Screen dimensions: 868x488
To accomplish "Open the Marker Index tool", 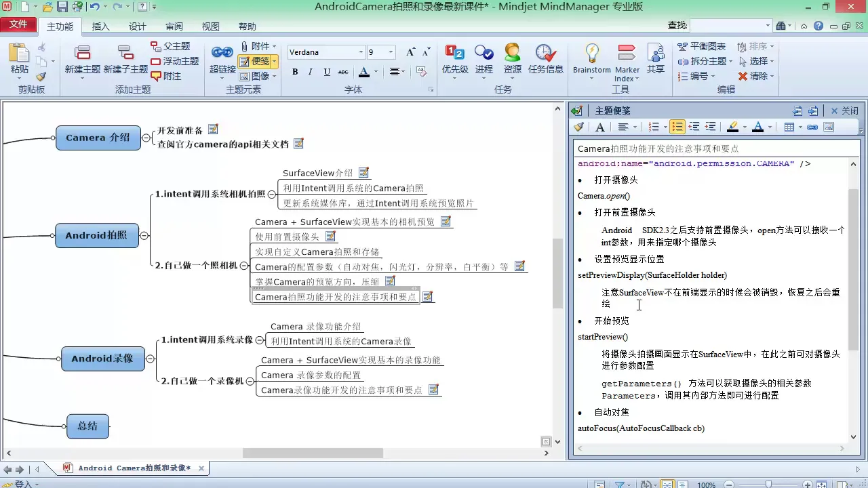I will coord(627,62).
